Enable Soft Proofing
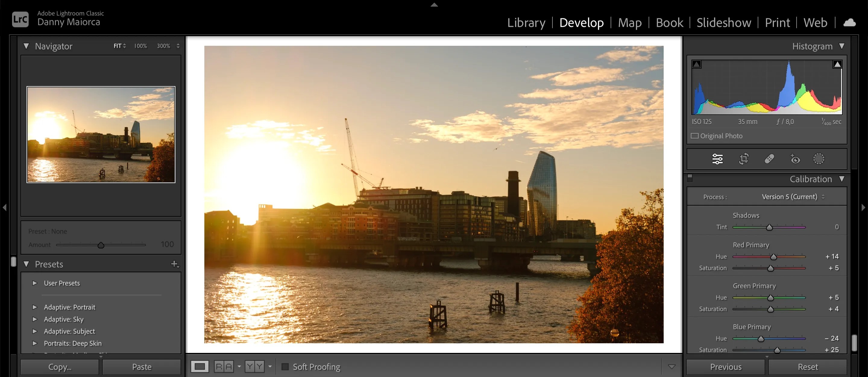This screenshot has width=868, height=377. tap(285, 366)
